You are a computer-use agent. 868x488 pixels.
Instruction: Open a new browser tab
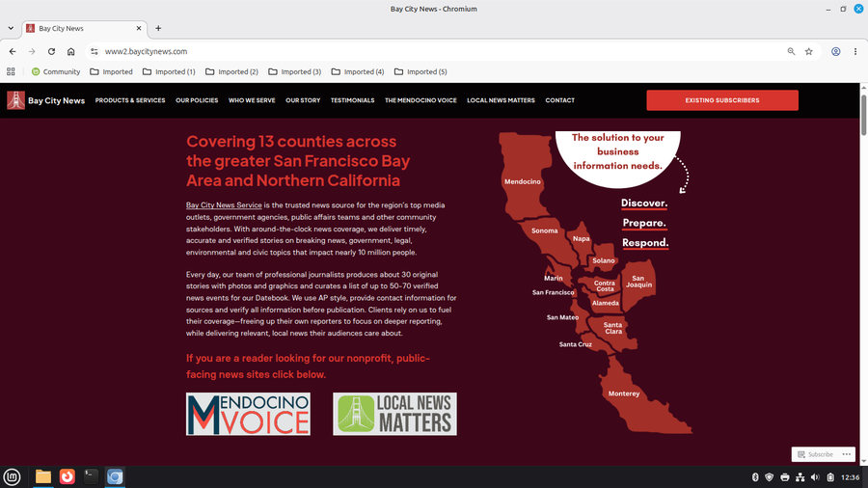[x=158, y=28]
